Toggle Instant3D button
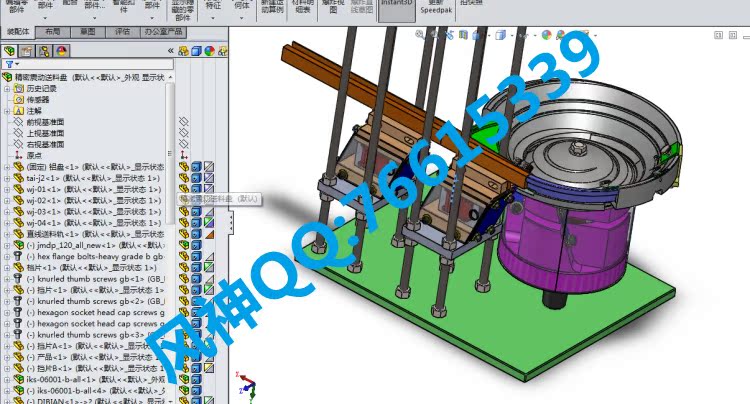This screenshot has width=750, height=404. click(x=397, y=10)
